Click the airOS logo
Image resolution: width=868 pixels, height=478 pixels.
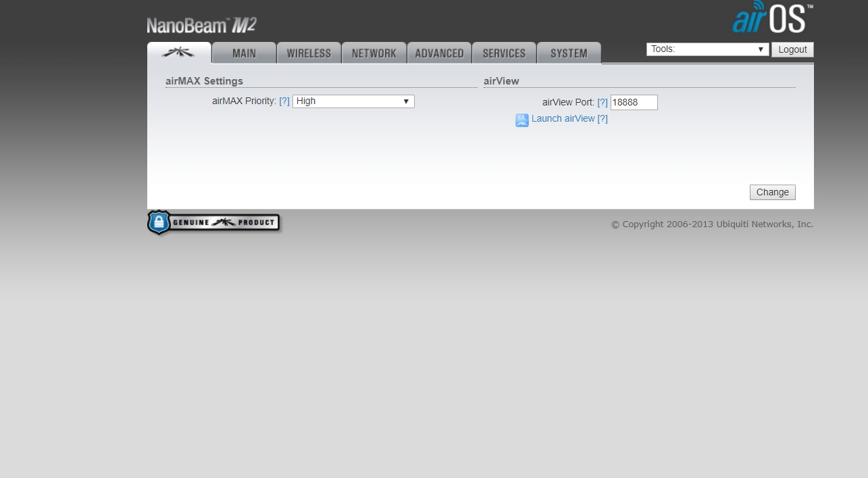click(773, 18)
